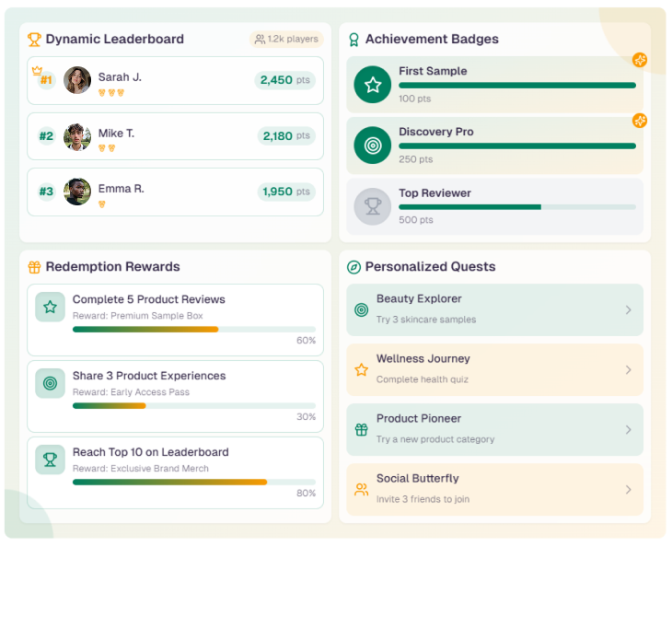
Task: Click the name Sarah J.
Action: [120, 77]
